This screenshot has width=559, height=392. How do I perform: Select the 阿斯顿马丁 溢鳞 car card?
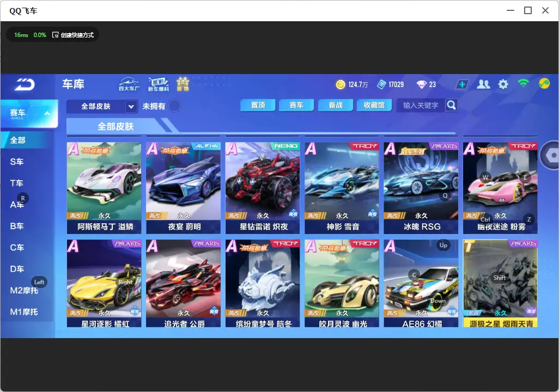[x=104, y=188]
